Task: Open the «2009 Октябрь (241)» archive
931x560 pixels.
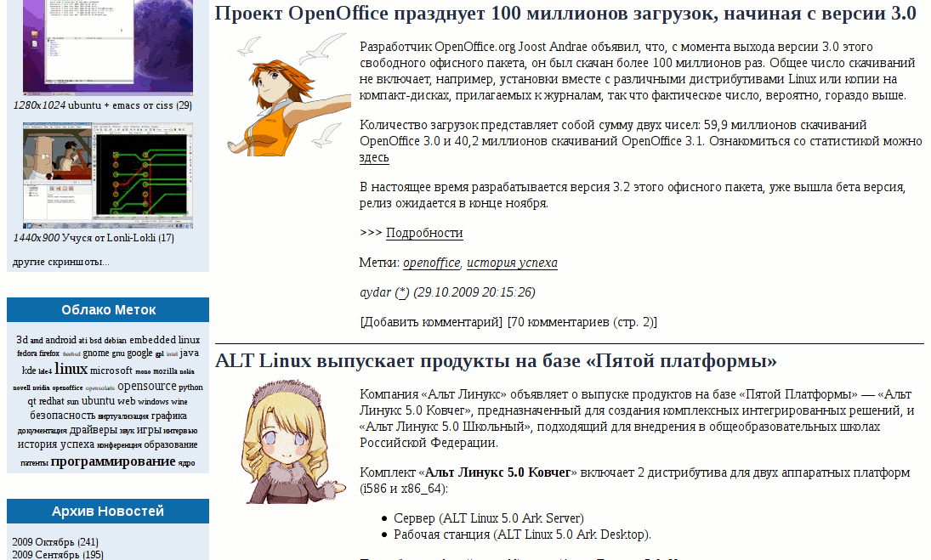Action: pos(55,541)
